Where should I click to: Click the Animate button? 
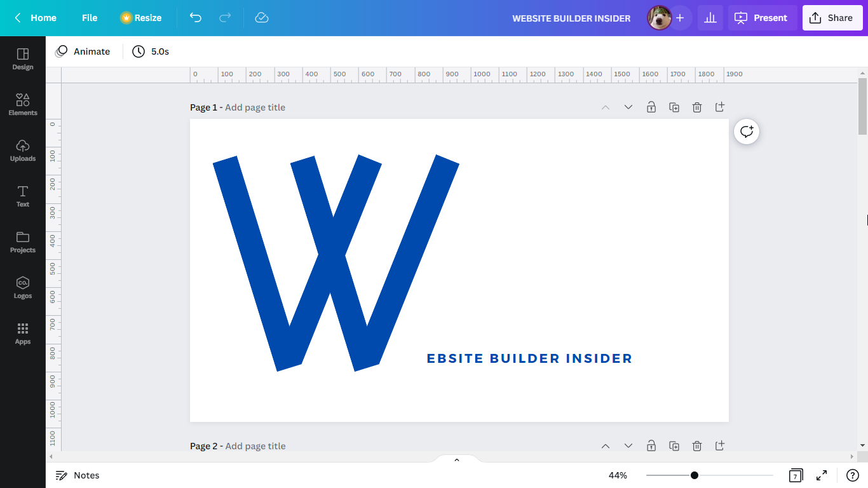pyautogui.click(x=83, y=51)
